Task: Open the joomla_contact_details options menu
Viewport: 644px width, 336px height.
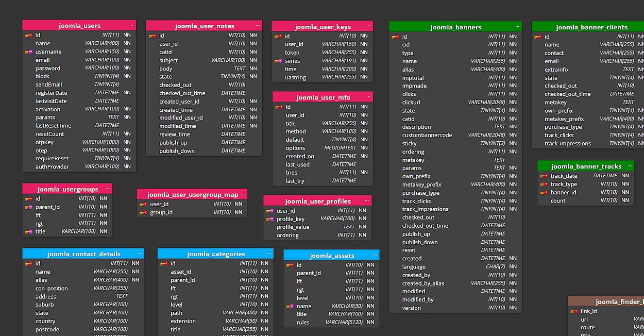Action: 140,254
